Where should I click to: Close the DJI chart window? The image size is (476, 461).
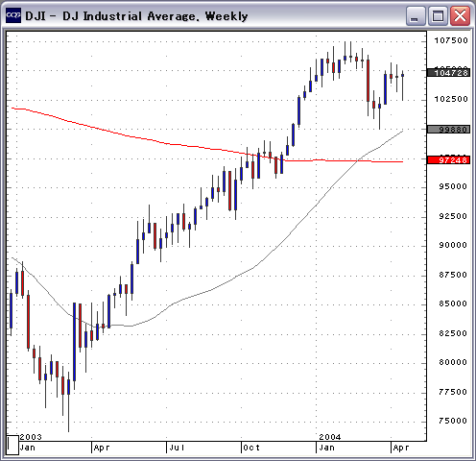460,15
